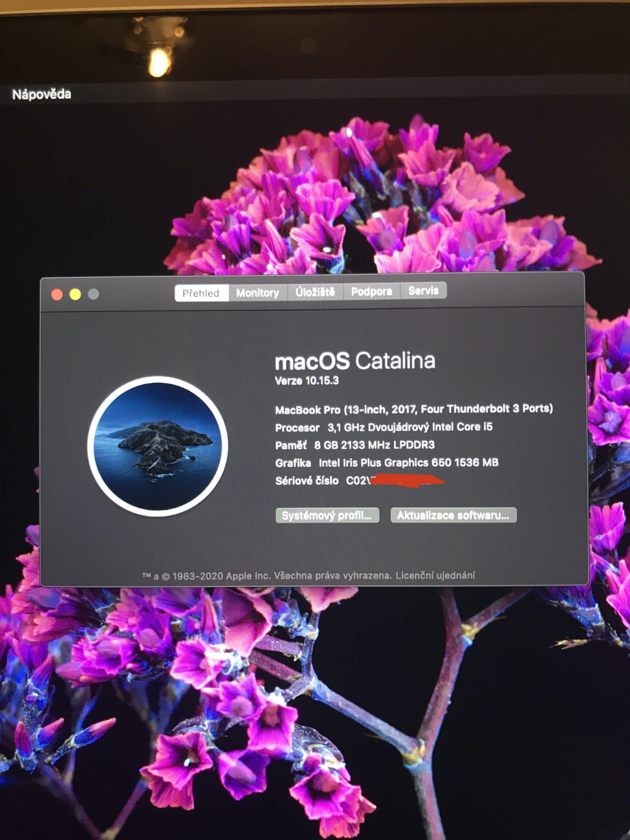Open the Nápověda menu in menu bar
The height and width of the screenshot is (840, 630).
coord(42,94)
